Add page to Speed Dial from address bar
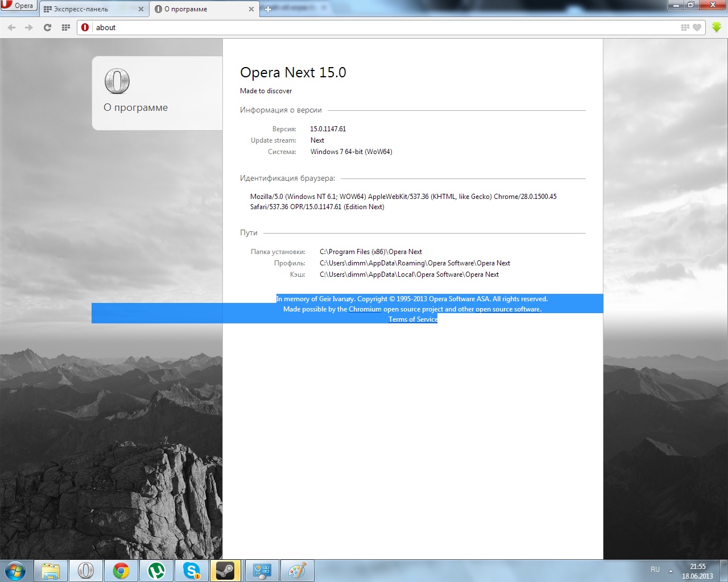728x582 pixels. pyautogui.click(x=685, y=27)
